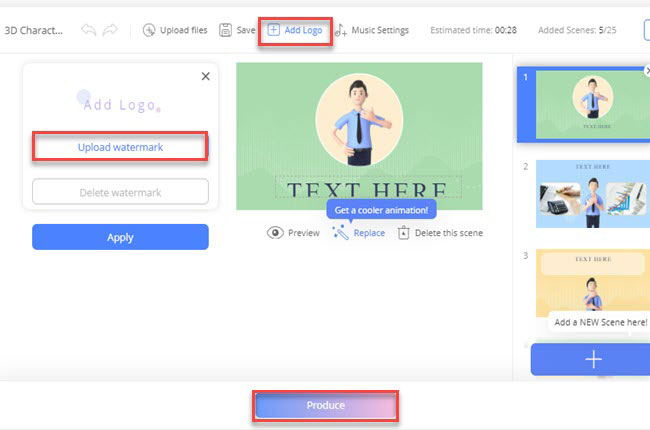Viewport: 650px width, 430px height.
Task: Open Add Logo in the toolbar
Action: click(295, 30)
